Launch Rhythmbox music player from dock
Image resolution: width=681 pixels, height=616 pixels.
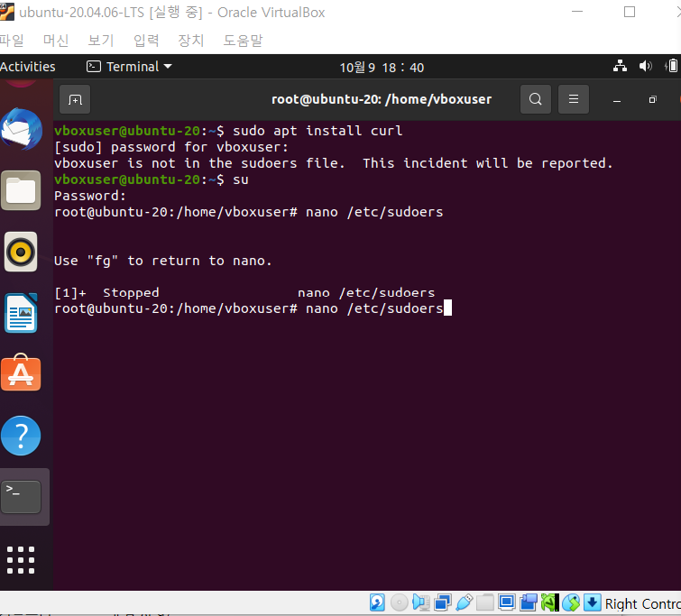[x=21, y=252]
